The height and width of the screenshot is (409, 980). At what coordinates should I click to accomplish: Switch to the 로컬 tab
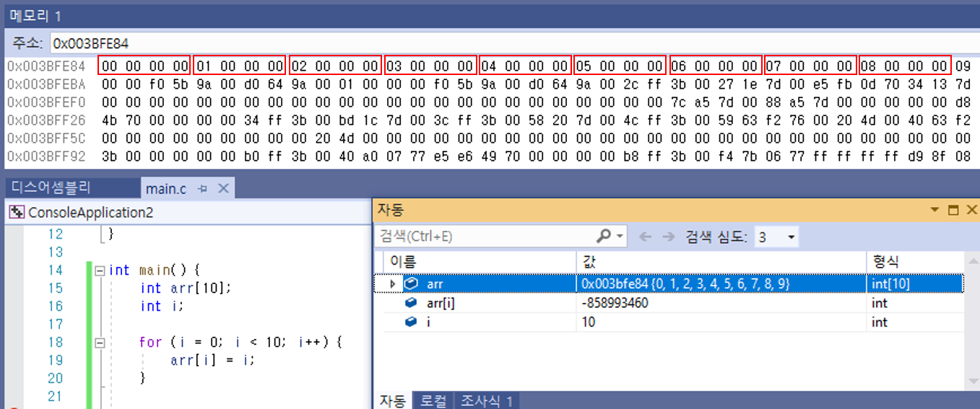pyautogui.click(x=433, y=400)
